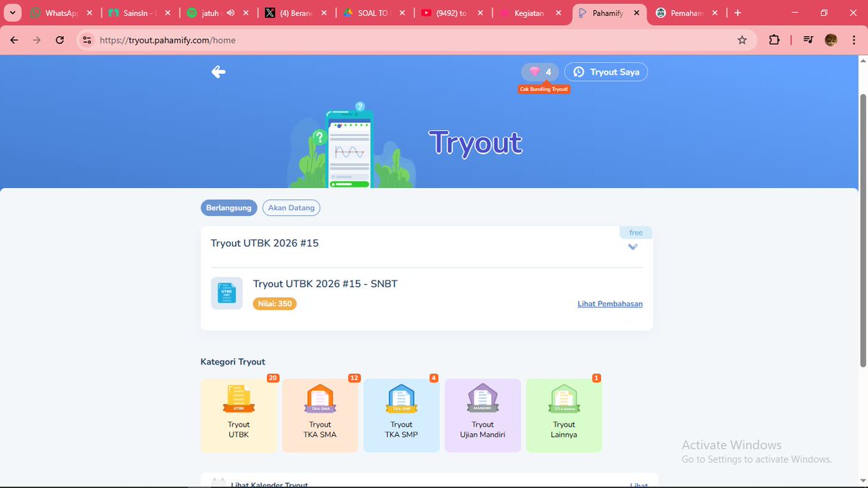The height and width of the screenshot is (488, 868).
Task: Open the Tryout Ujian Mandiri category card
Action: (x=482, y=416)
